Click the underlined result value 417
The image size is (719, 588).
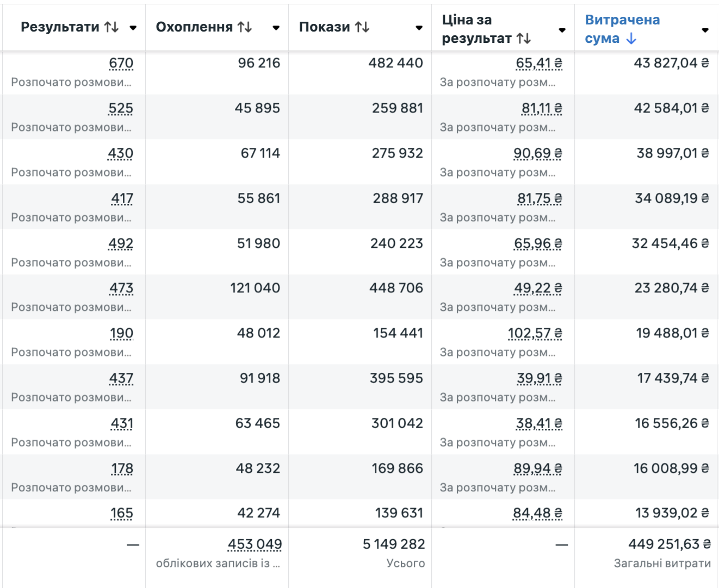click(x=122, y=199)
